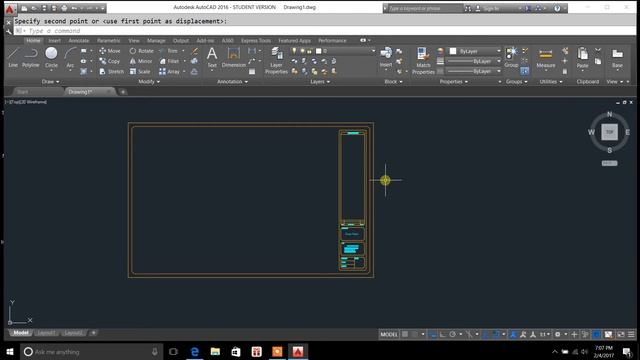Activate the Array command
The width and height of the screenshot is (640, 360).
point(169,71)
